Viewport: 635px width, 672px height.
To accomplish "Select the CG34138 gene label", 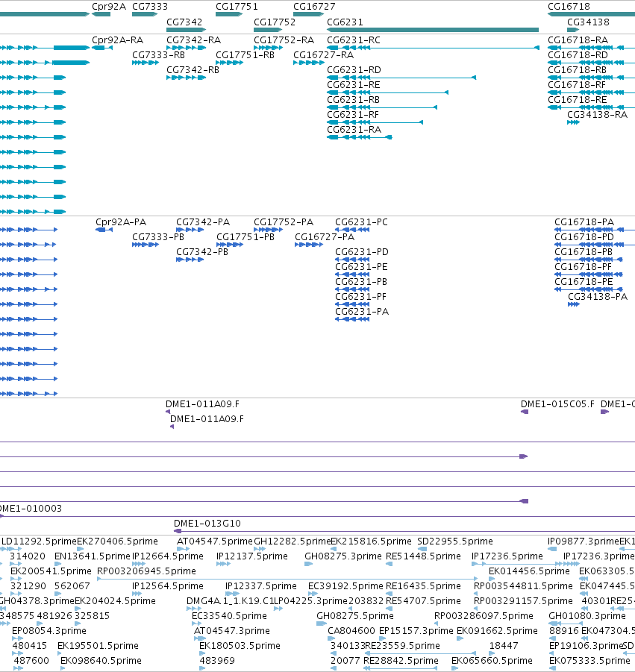I will pos(588,22).
